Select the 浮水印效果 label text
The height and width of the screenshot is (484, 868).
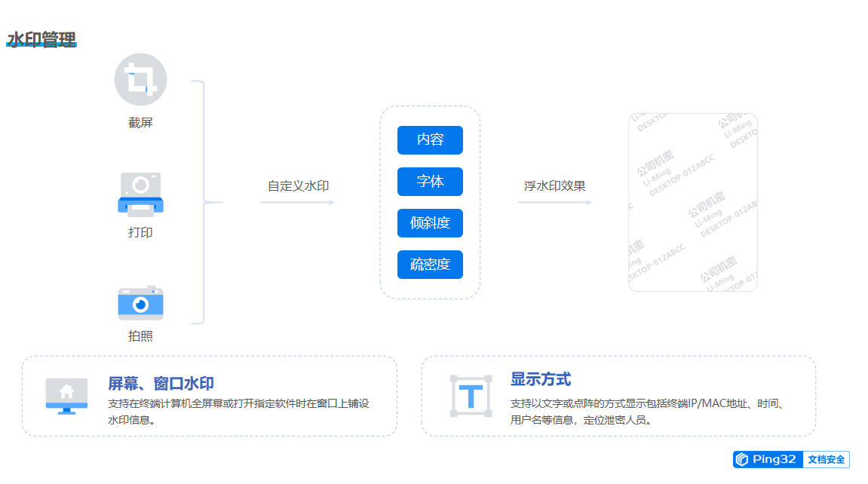point(554,185)
